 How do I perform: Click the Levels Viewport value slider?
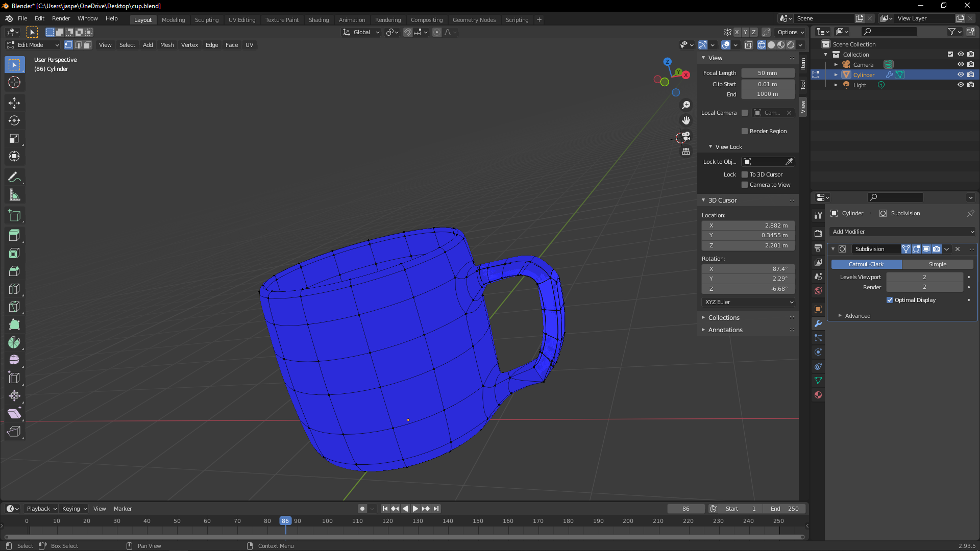click(924, 277)
